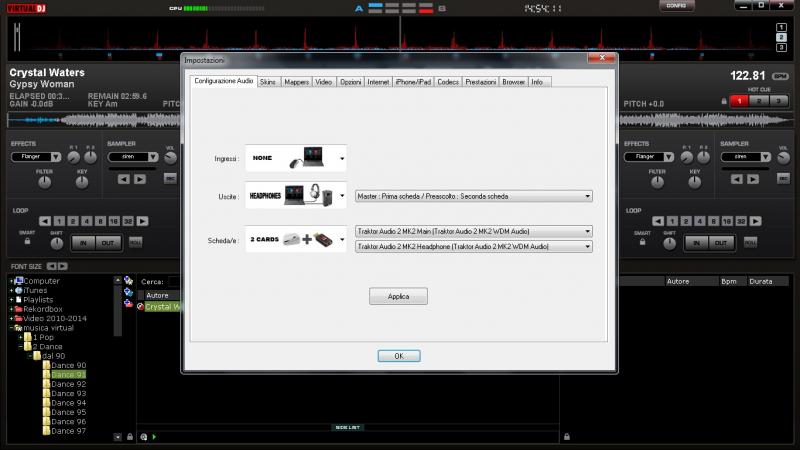Image resolution: width=800 pixels, height=450 pixels.
Task: Open the iPhone/iPad tab
Action: (413, 82)
